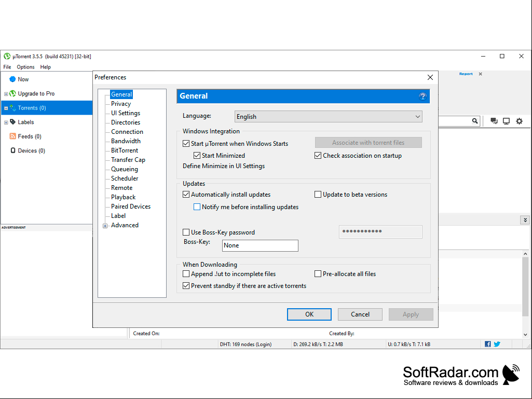Click the Devices phone icon in sidebar
This screenshot has width=532, height=399.
pos(12,150)
